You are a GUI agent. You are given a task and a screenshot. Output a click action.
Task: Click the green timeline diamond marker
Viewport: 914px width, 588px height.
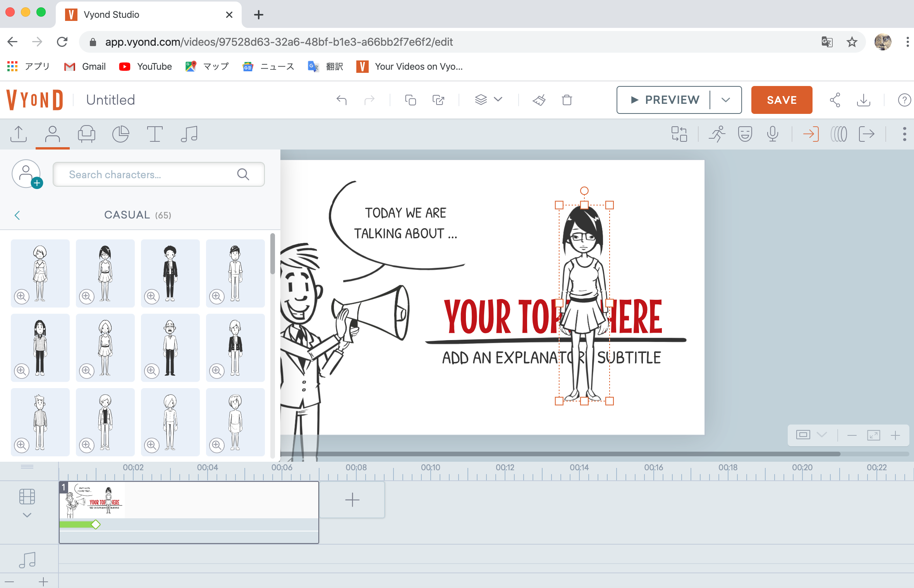tap(96, 524)
